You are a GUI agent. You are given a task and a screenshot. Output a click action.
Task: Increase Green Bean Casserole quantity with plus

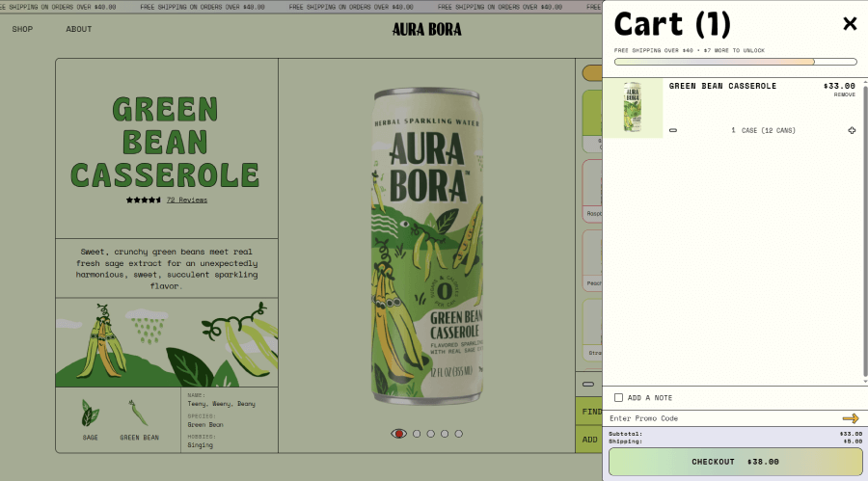tap(852, 131)
